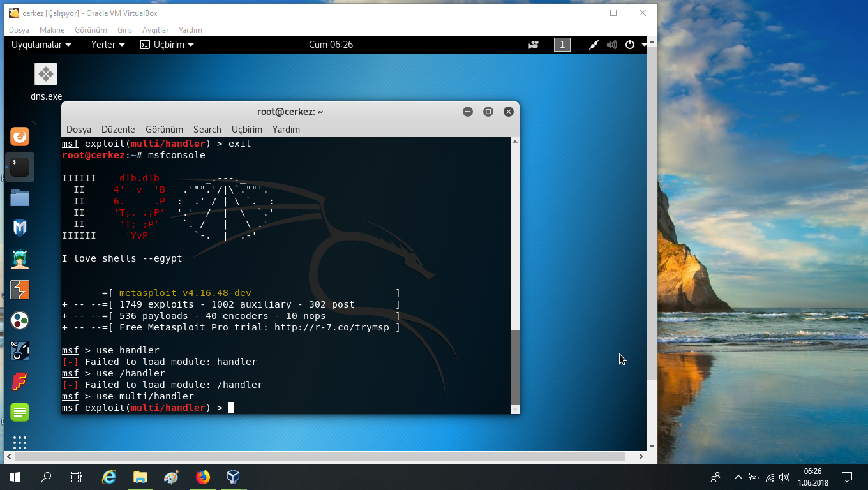Open the terminal Görünüm menu
This screenshot has height=490, width=868.
tap(164, 129)
